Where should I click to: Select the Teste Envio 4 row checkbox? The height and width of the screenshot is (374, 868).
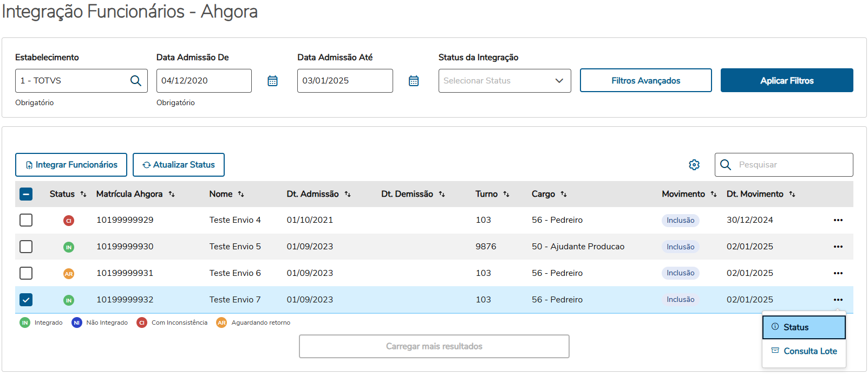pos(26,220)
